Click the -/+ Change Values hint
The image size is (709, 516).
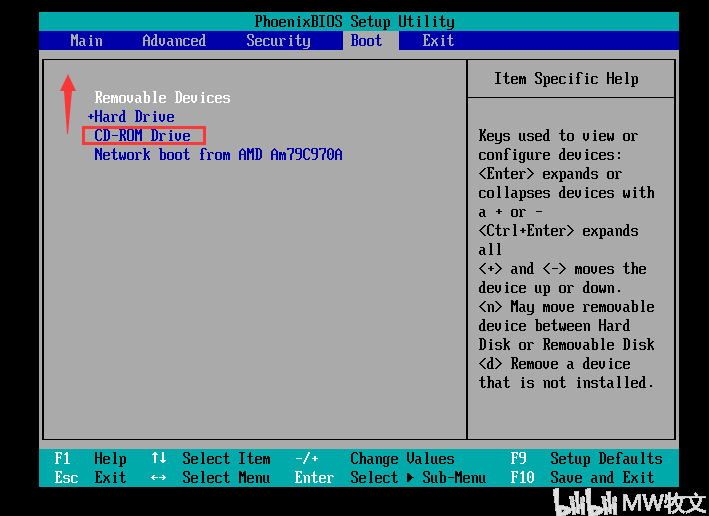[x=375, y=459]
